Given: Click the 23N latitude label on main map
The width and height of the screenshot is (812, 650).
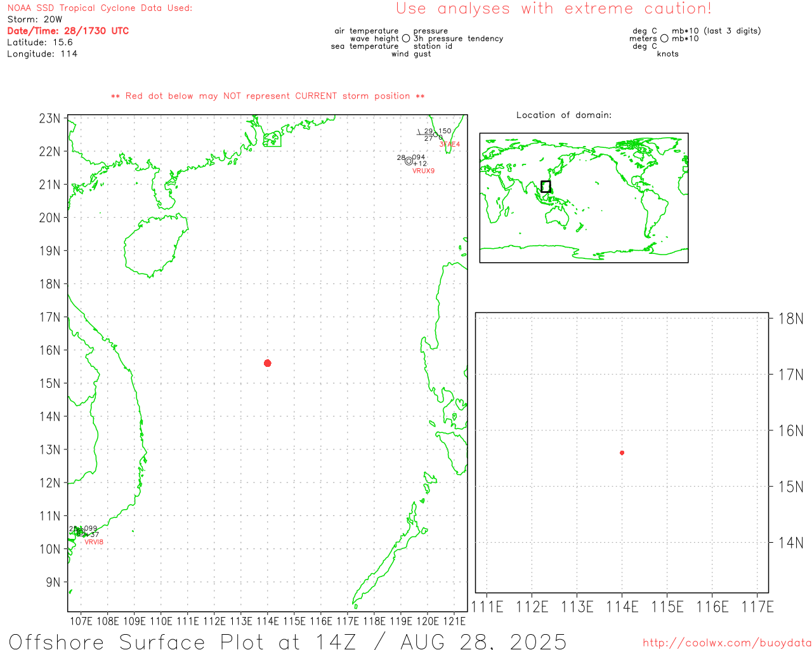Looking at the screenshot, I should (x=49, y=119).
